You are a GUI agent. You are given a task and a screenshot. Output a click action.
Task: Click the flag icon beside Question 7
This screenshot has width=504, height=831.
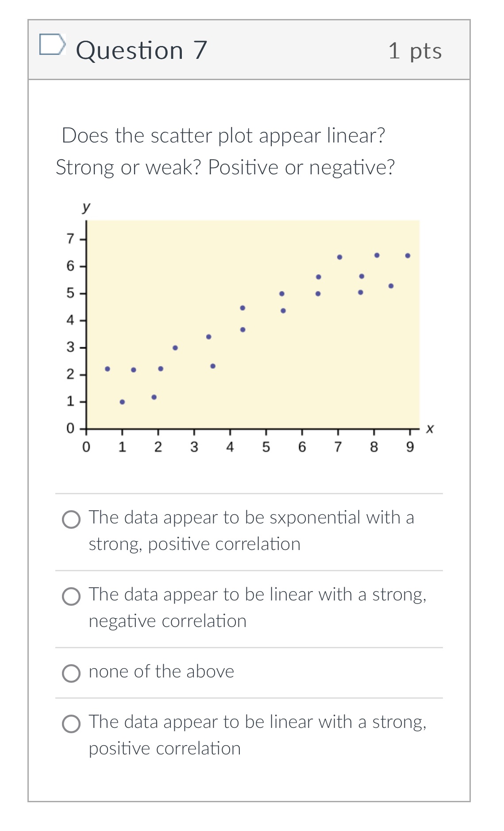pyautogui.click(x=52, y=46)
